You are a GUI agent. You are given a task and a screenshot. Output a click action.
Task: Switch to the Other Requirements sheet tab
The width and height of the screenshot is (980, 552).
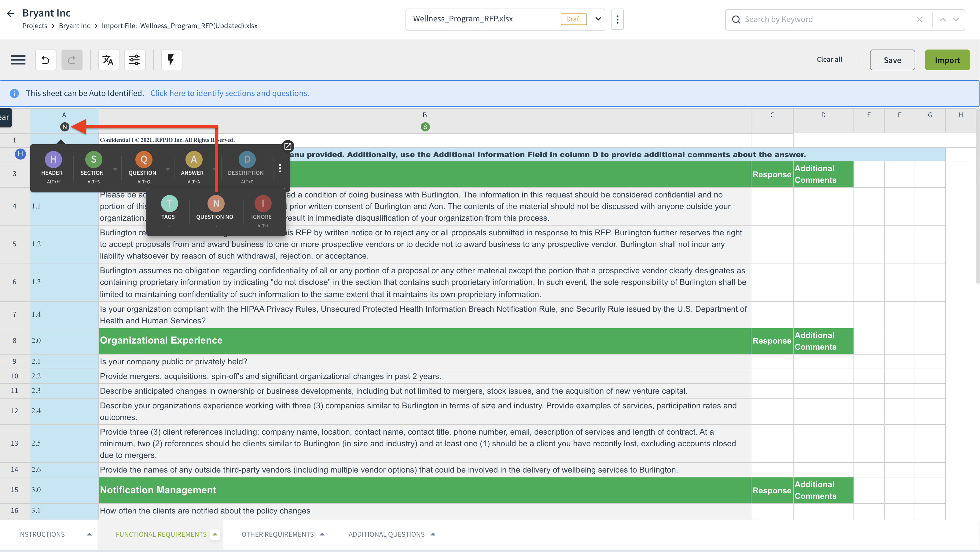click(277, 534)
